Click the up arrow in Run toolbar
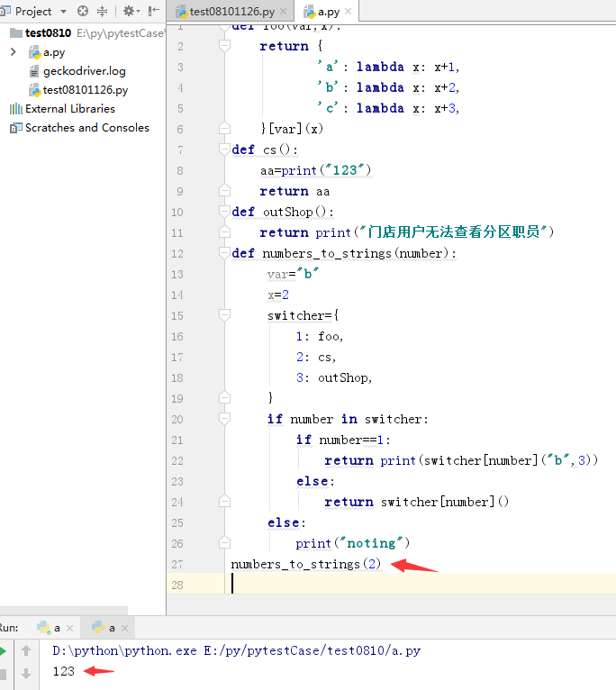The width and height of the screenshot is (616, 690). click(26, 650)
